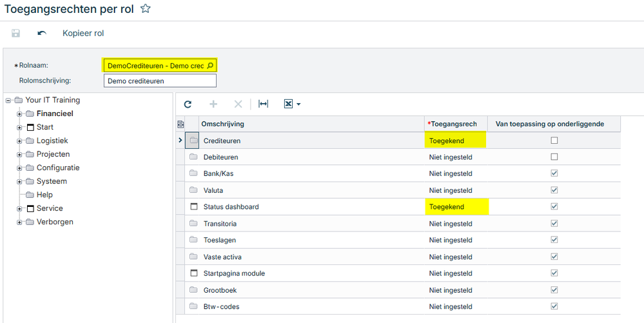The width and height of the screenshot is (644, 323).
Task: Click Niet ingesteld cell of Grootboek row
Action: (456, 290)
